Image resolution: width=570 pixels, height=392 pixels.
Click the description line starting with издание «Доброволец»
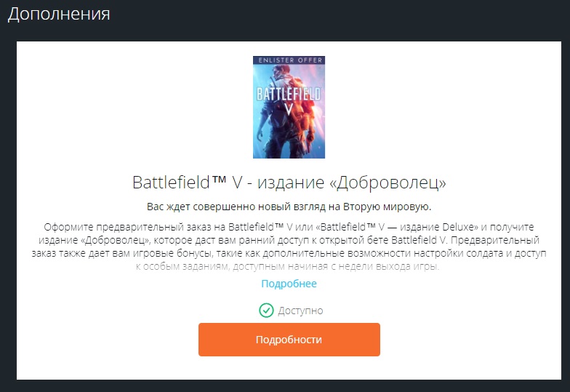289,240
